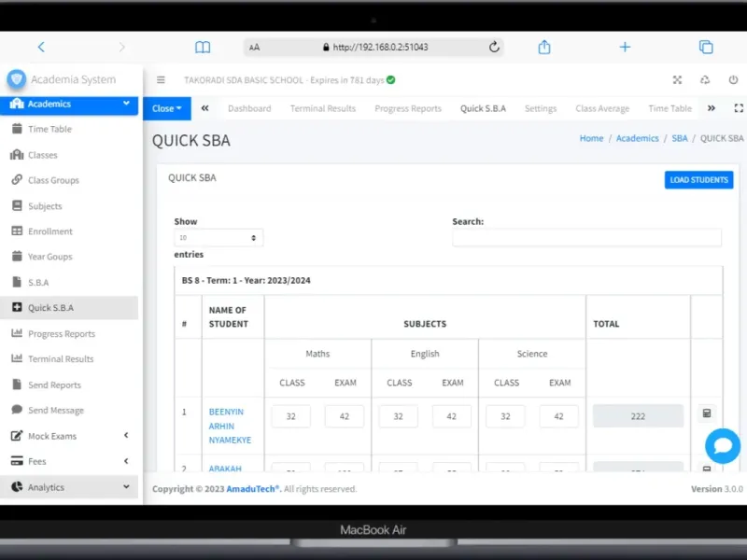Open Terminal Results in the sidebar
Screen dimensions: 747x560
pos(69,358)
